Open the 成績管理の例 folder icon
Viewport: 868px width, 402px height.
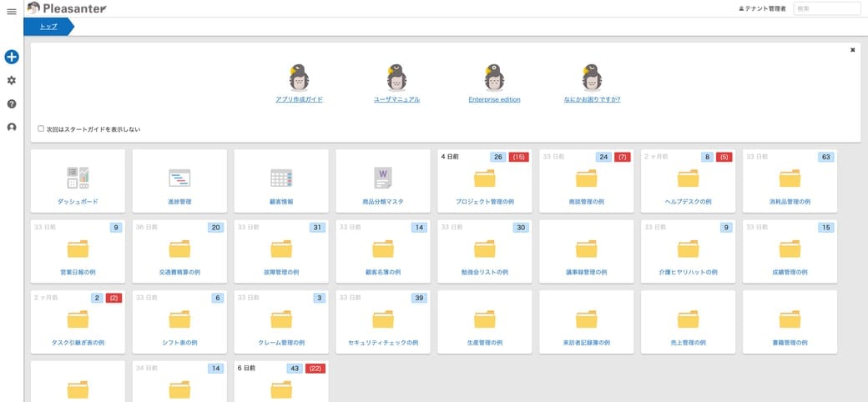pos(790,249)
